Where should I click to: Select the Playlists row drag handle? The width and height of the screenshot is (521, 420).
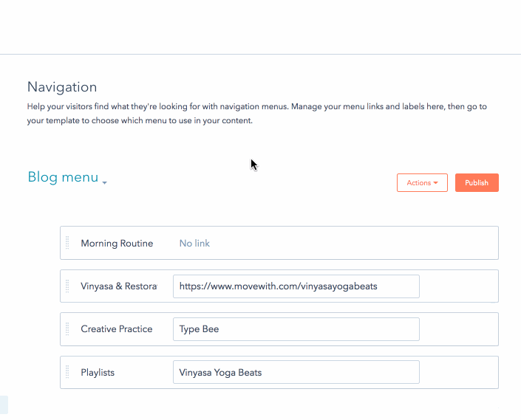coord(67,372)
